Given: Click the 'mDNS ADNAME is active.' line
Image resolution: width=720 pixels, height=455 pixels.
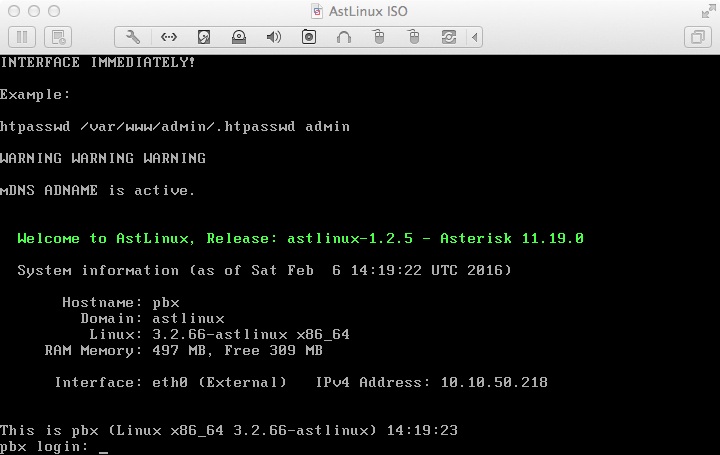Looking at the screenshot, I should (x=97, y=190).
